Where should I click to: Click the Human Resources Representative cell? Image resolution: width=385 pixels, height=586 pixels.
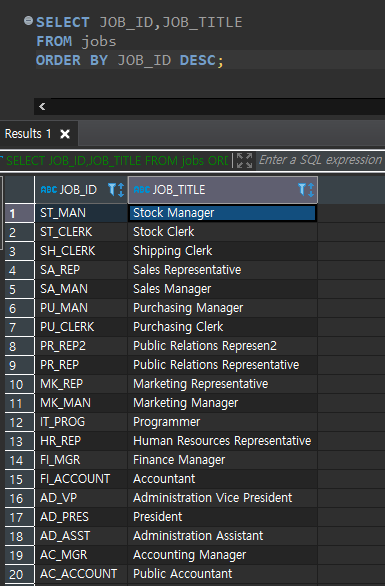pos(223,441)
